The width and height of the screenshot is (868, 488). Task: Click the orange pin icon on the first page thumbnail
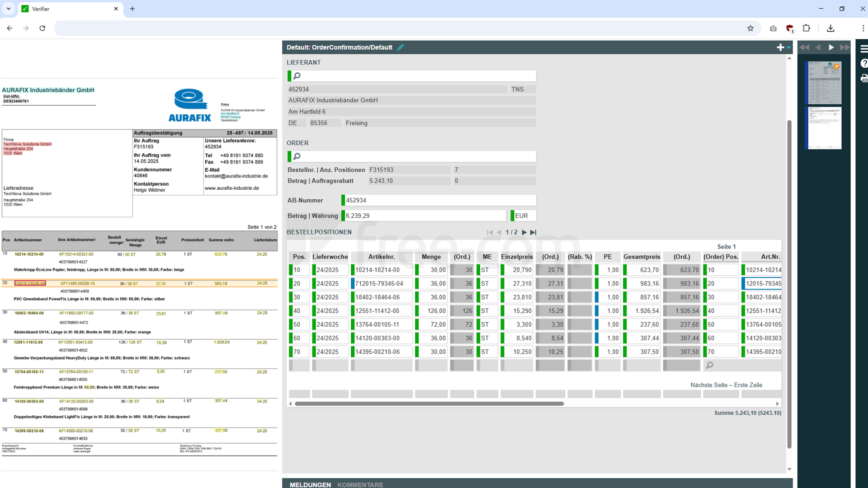tap(836, 66)
